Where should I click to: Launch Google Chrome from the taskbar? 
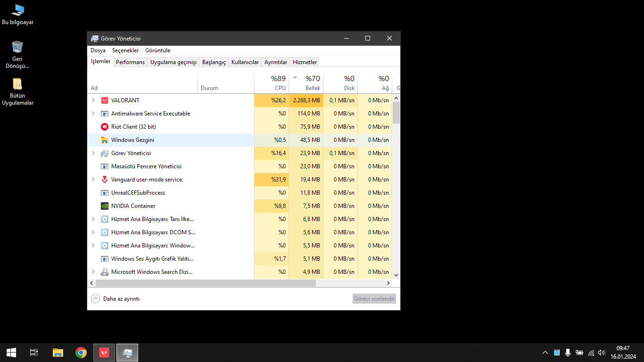(81, 353)
